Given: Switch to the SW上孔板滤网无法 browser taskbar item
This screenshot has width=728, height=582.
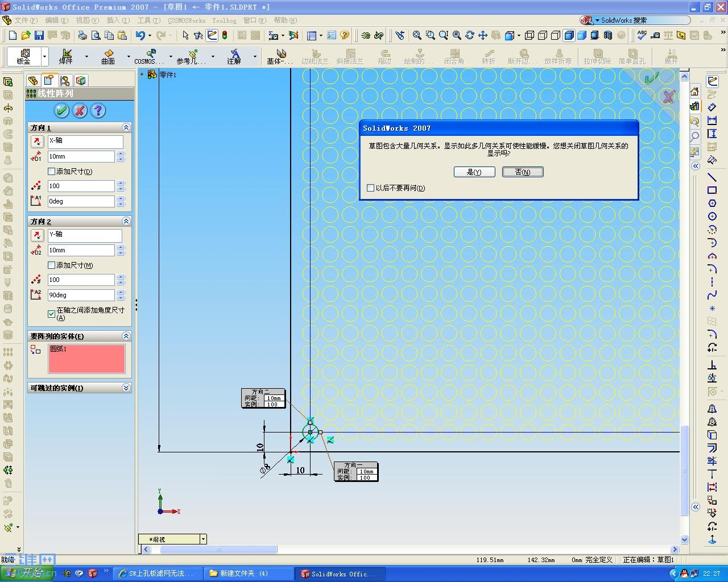Looking at the screenshot, I should point(158,573).
